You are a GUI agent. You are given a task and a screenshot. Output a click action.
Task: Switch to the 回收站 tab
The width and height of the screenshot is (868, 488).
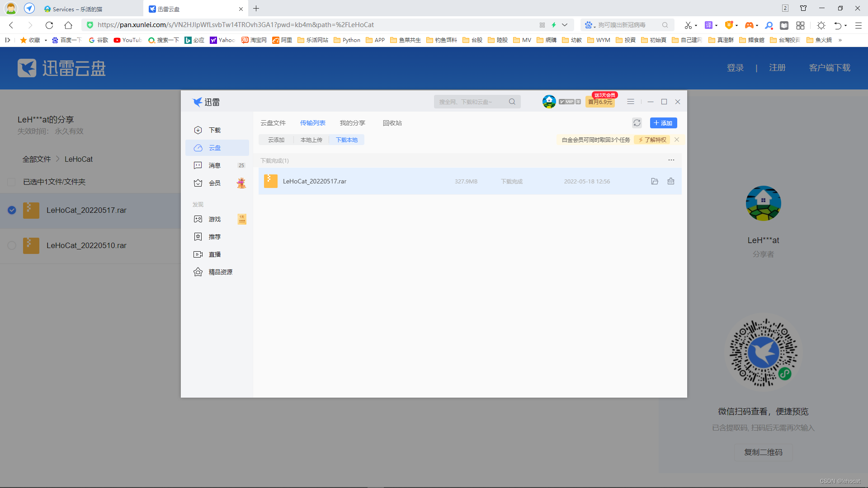[x=392, y=123]
